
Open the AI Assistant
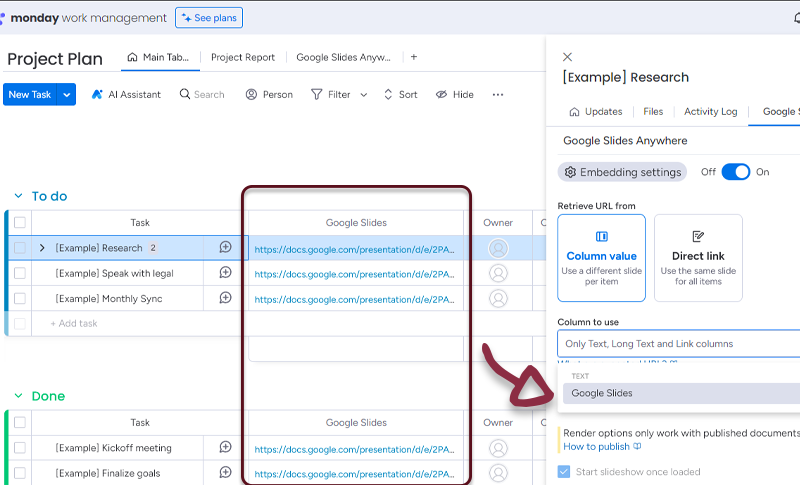coord(126,94)
